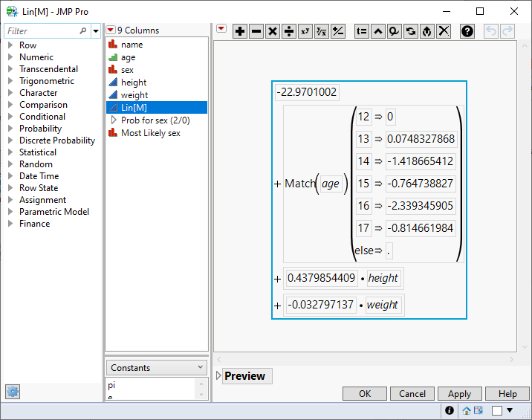Viewport: 532px width, 420px height.
Task: Expand the Preview section
Action: (218, 376)
